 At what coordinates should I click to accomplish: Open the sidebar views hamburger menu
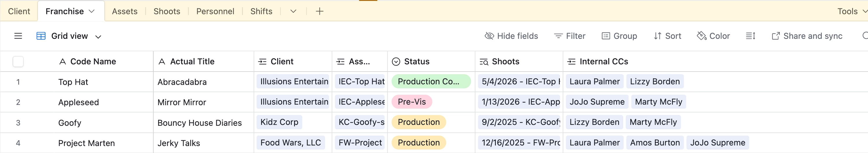pos(18,36)
